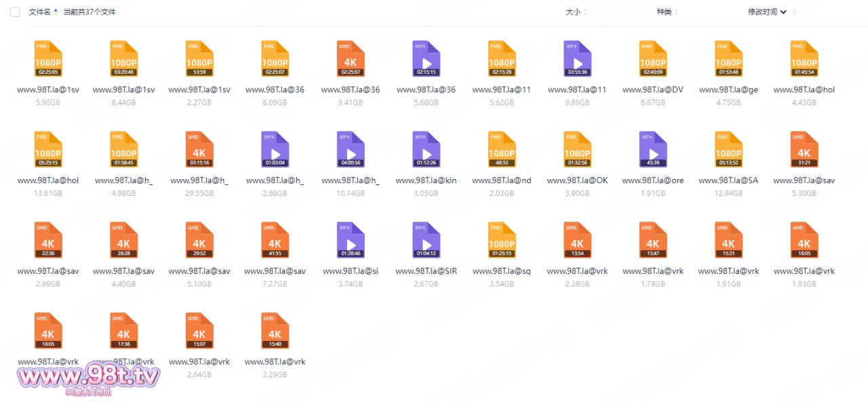Select the www.98T.la@kin file name
This screenshot has width=868, height=402.
click(426, 180)
